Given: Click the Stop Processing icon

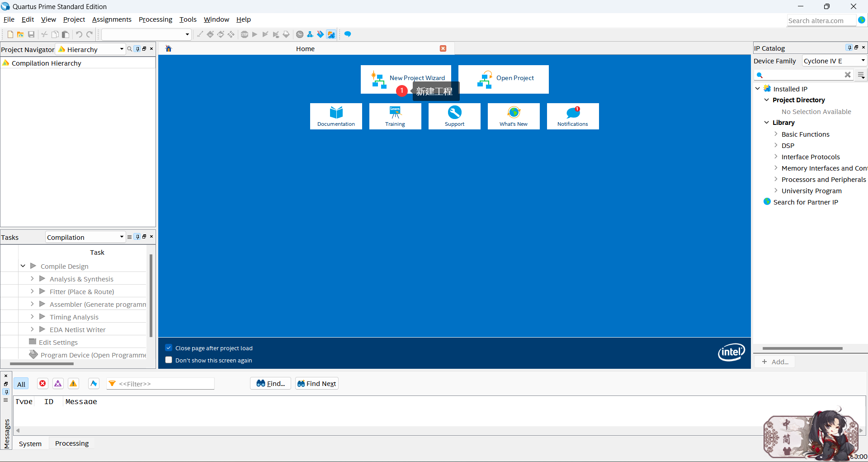Looking at the screenshot, I should tap(244, 34).
